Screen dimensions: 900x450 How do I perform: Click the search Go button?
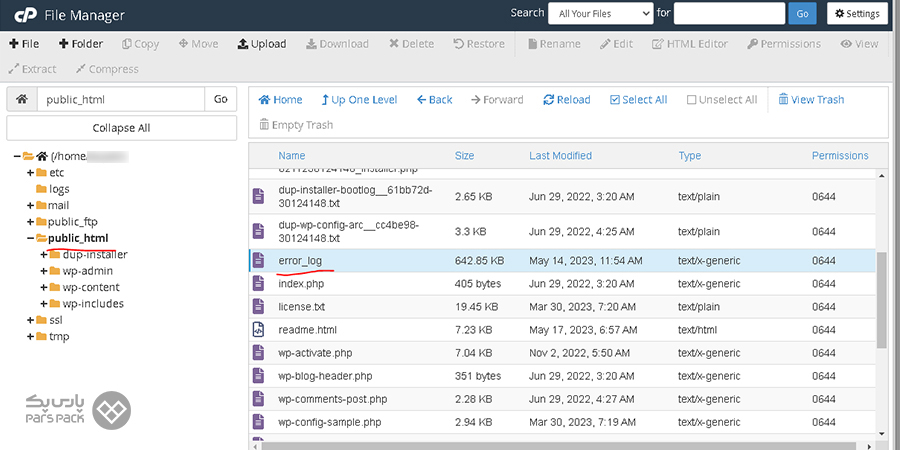[x=802, y=14]
